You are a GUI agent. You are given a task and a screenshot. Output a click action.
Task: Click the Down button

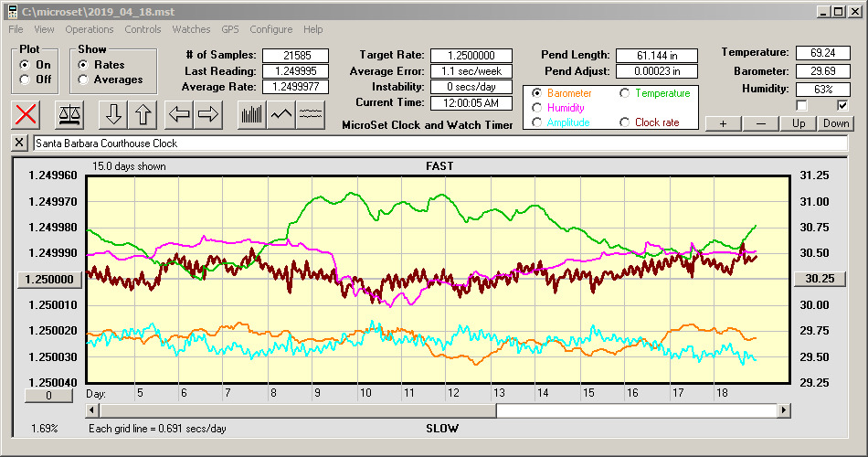(x=835, y=123)
